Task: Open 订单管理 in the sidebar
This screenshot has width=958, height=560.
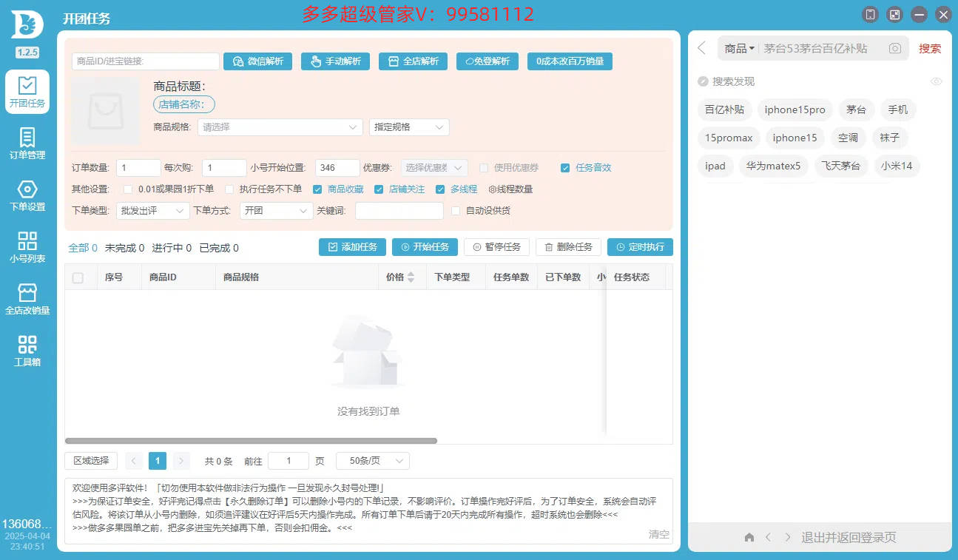Action: (x=27, y=144)
